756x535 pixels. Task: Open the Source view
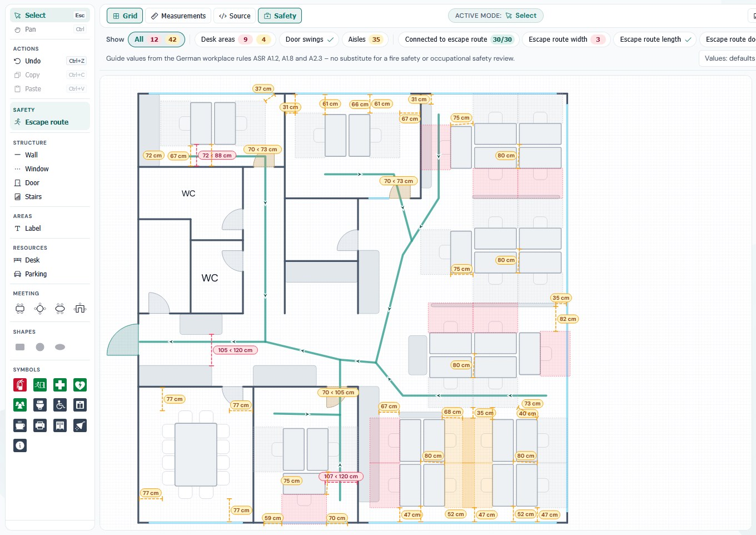coord(235,16)
